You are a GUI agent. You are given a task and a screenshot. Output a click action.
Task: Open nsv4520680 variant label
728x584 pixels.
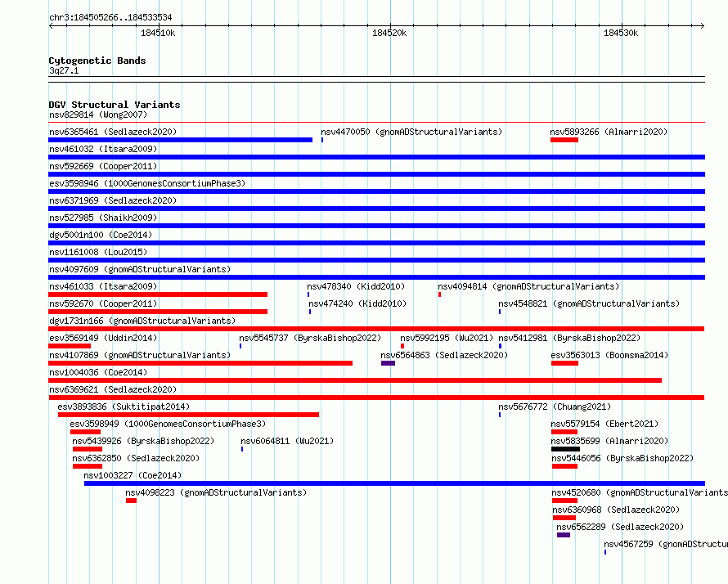[640, 492]
